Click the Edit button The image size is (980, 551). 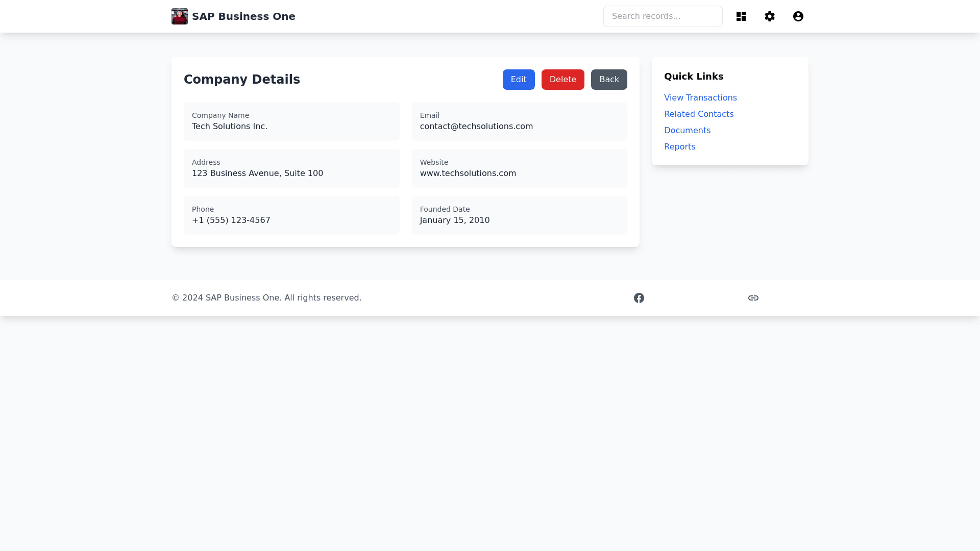pos(519,80)
